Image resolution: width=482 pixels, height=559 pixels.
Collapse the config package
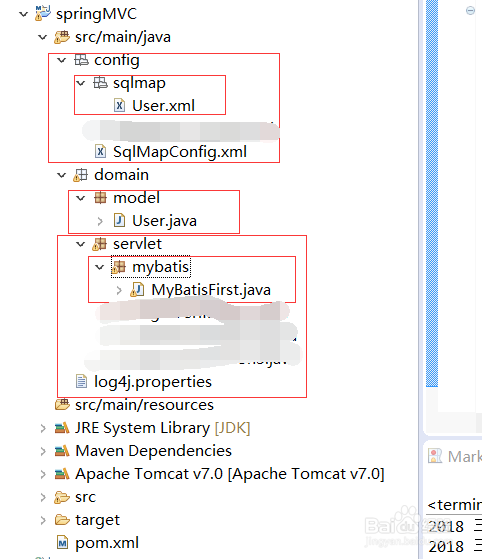(62, 60)
